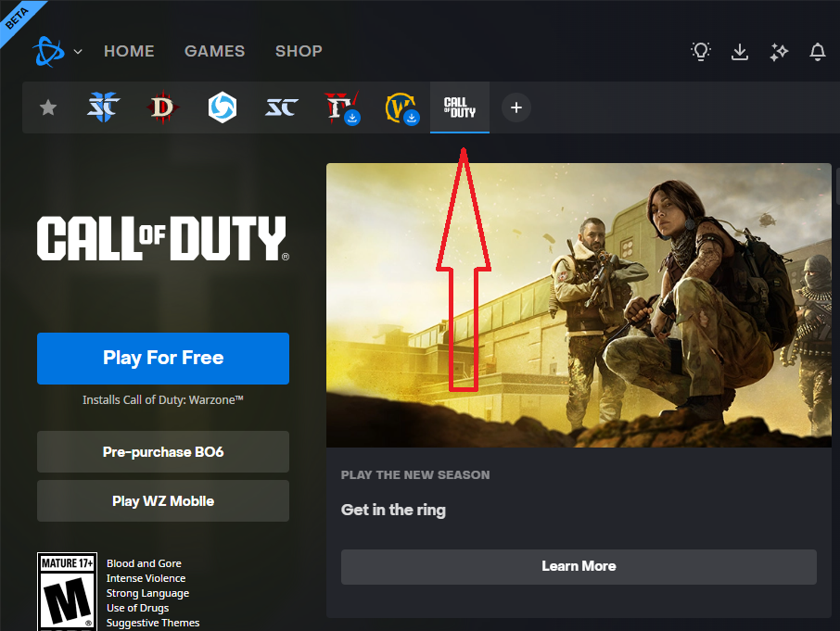Click 'Installs Call of Duty: Warzone' text
Viewport: 840px width, 631px height.
coord(163,399)
